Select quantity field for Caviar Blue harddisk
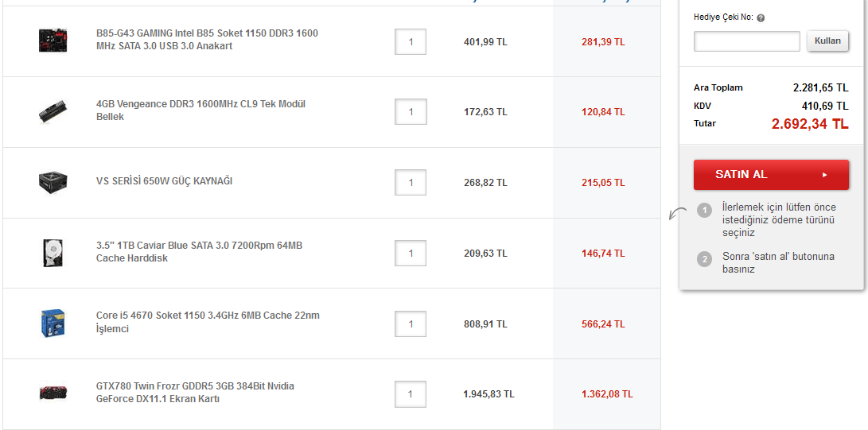Screen dimensions: 868x430 coord(411,254)
